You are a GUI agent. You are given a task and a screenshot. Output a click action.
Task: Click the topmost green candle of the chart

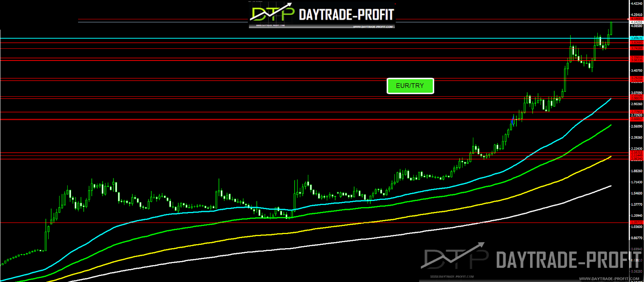click(x=611, y=28)
